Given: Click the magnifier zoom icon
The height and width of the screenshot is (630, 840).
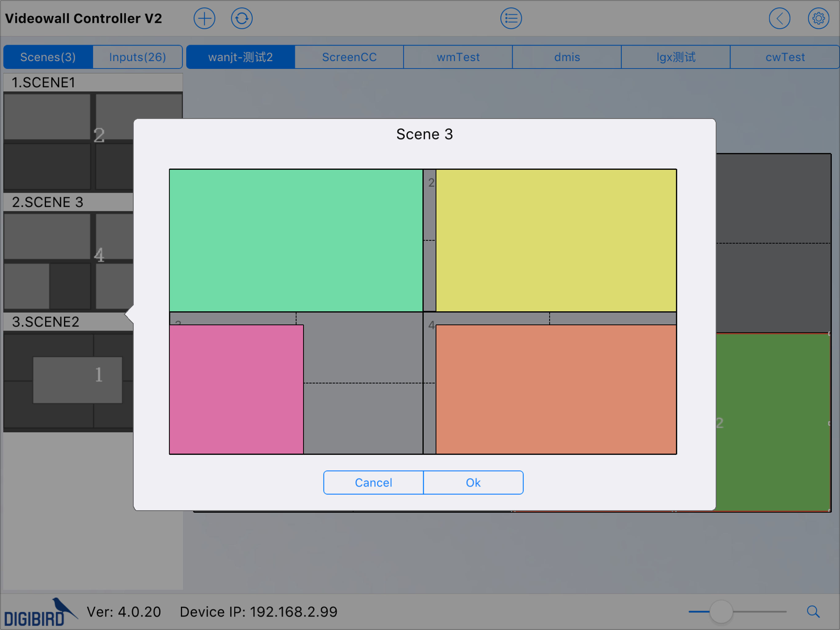Looking at the screenshot, I should pyautogui.click(x=813, y=611).
